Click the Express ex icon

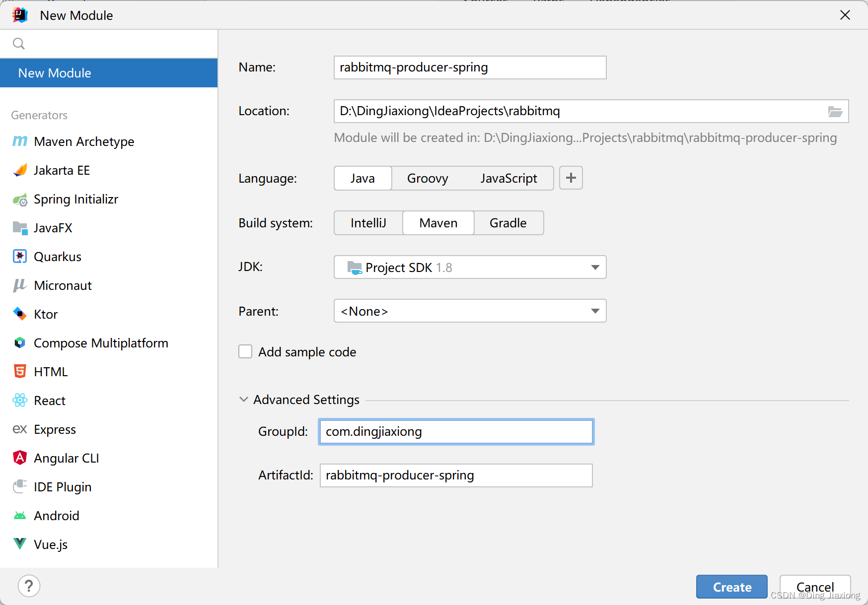pos(20,429)
